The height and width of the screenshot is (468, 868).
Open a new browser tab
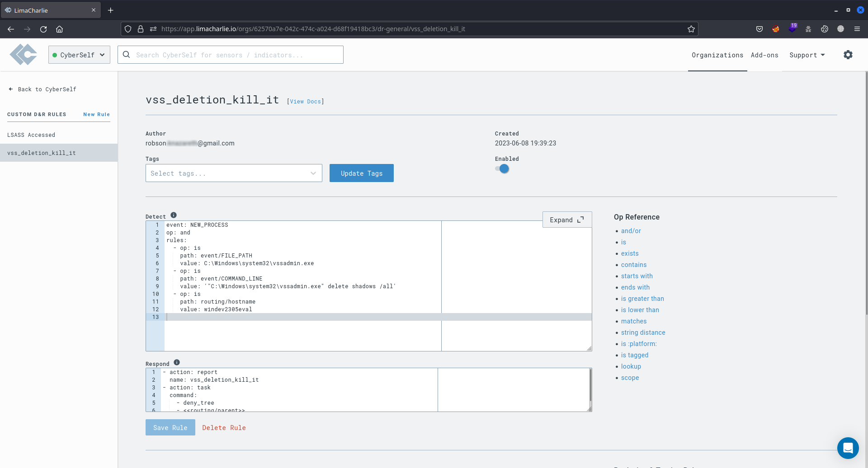coord(110,10)
